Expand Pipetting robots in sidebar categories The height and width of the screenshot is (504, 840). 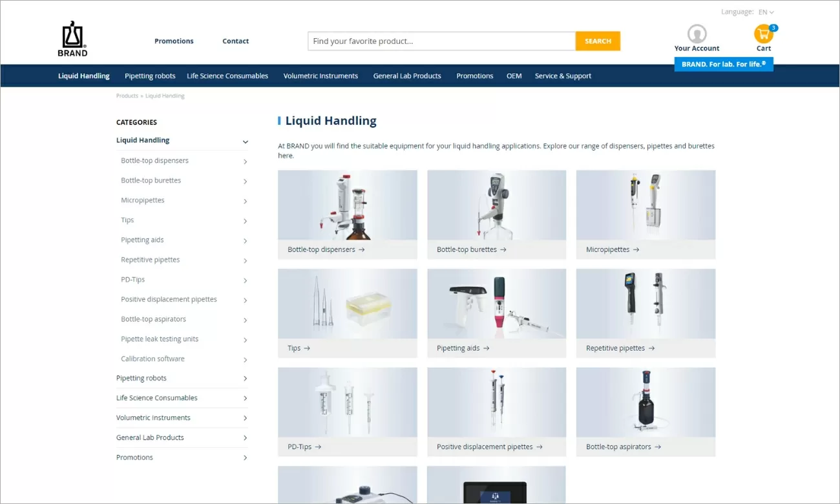pos(245,379)
